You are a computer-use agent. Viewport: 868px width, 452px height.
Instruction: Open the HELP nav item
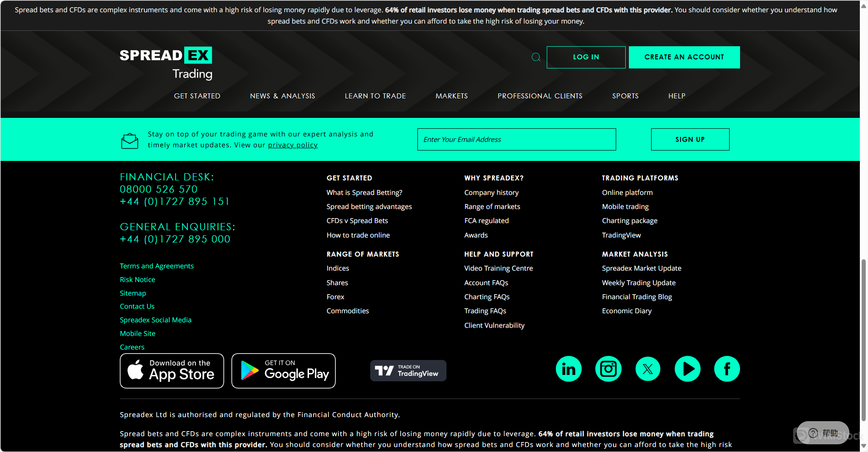(677, 96)
